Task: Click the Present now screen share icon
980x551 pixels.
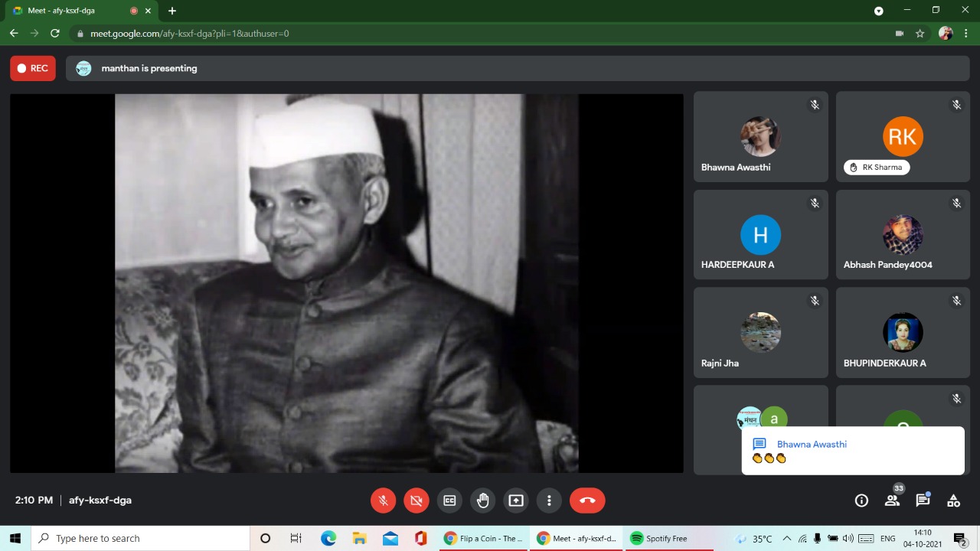Action: pos(516,500)
